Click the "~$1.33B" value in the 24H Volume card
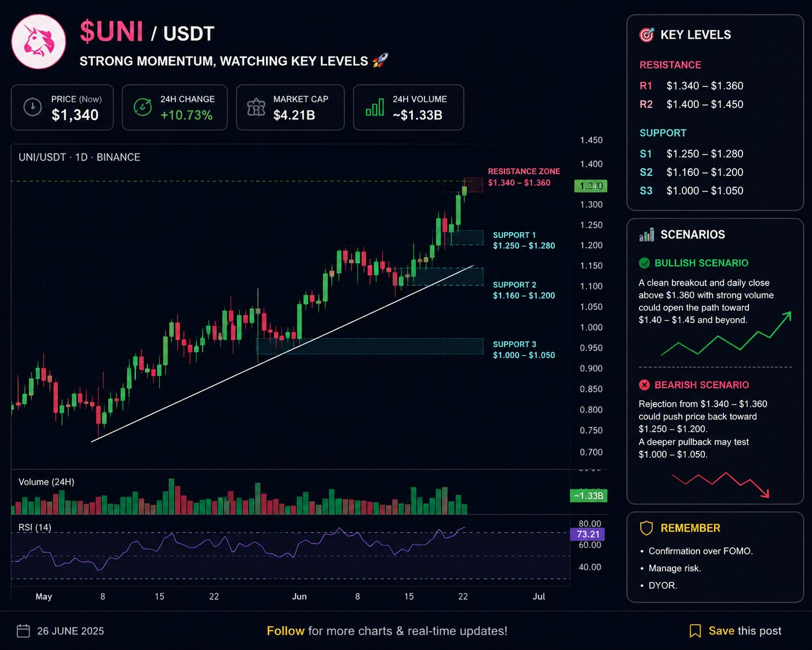 [x=418, y=115]
